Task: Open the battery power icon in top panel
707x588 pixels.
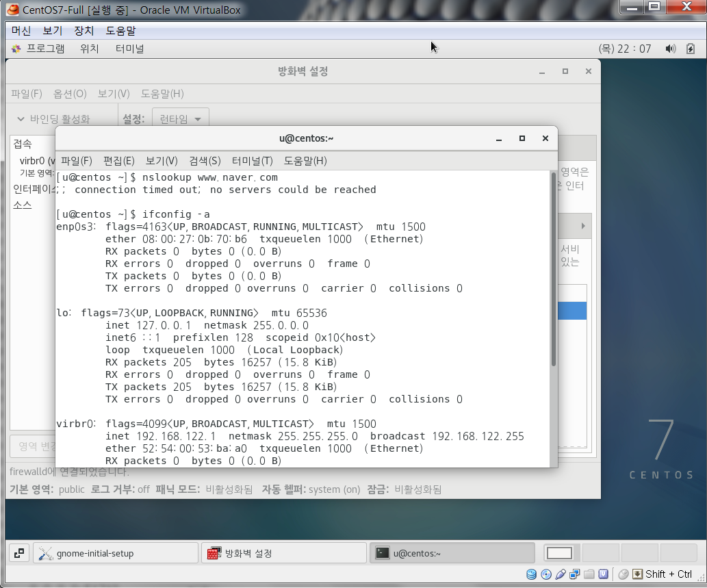Action: click(691, 49)
